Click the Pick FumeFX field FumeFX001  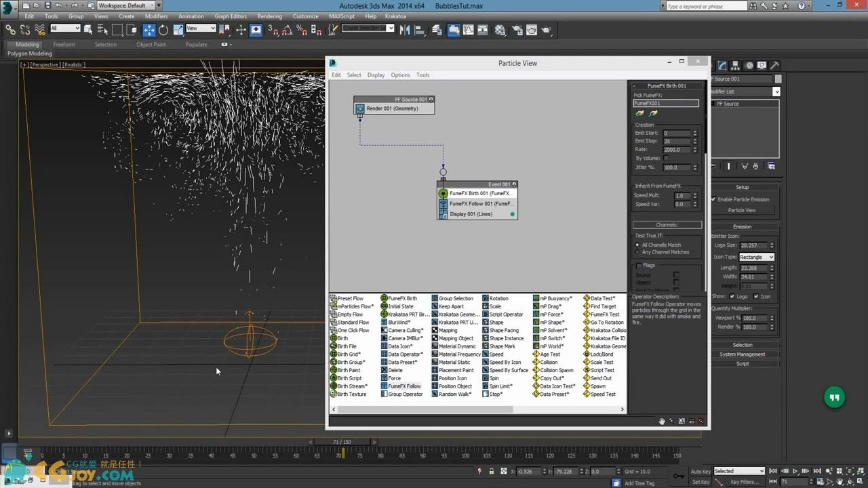(666, 103)
